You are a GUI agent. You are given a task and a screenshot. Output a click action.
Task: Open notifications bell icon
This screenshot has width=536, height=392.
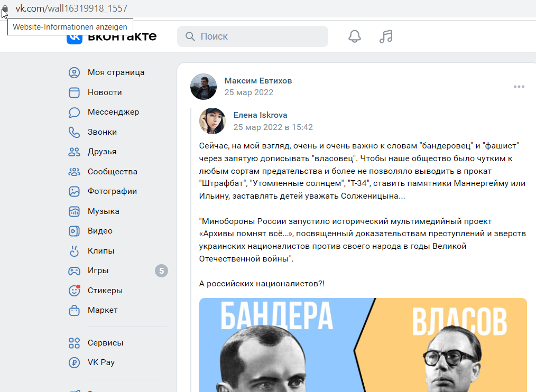355,36
